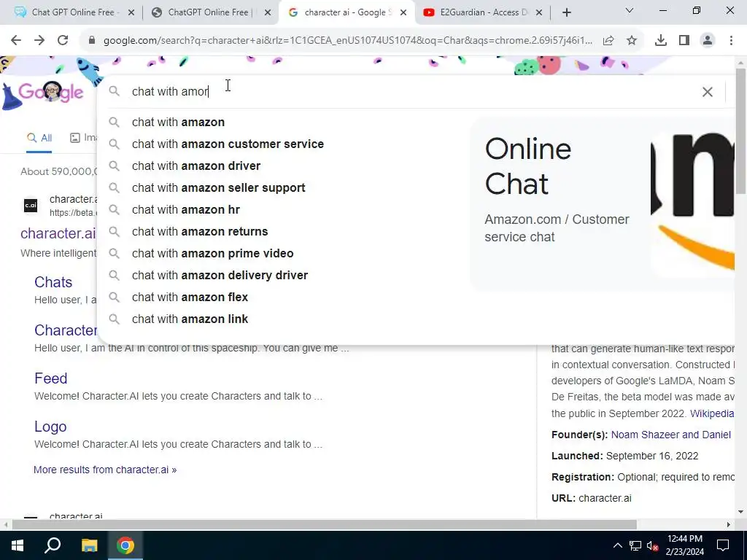Click the Chrome taskbar icon
This screenshot has width=747, height=560.
tap(125, 545)
